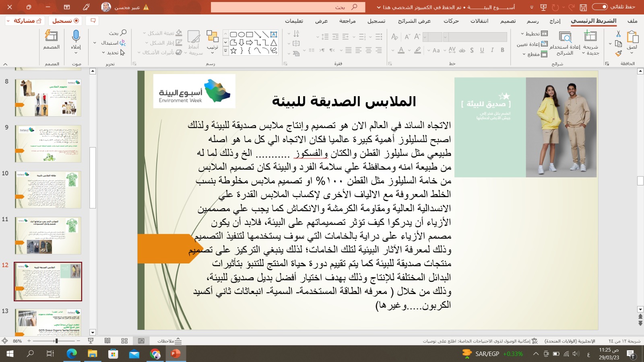
Task: Click the Record (تسجيل) button near Share
Action: (x=65, y=21)
